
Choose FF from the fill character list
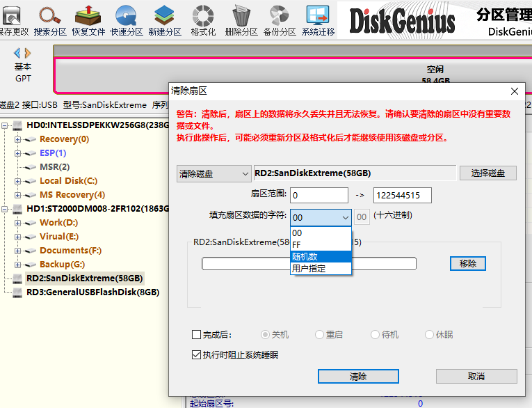coord(321,244)
